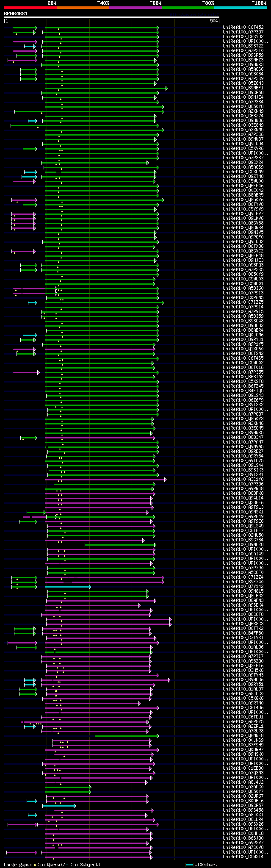The height and width of the screenshot is (868, 271).
Task: Select the UniRef100_A9NSX1 label
Action: point(243,512)
